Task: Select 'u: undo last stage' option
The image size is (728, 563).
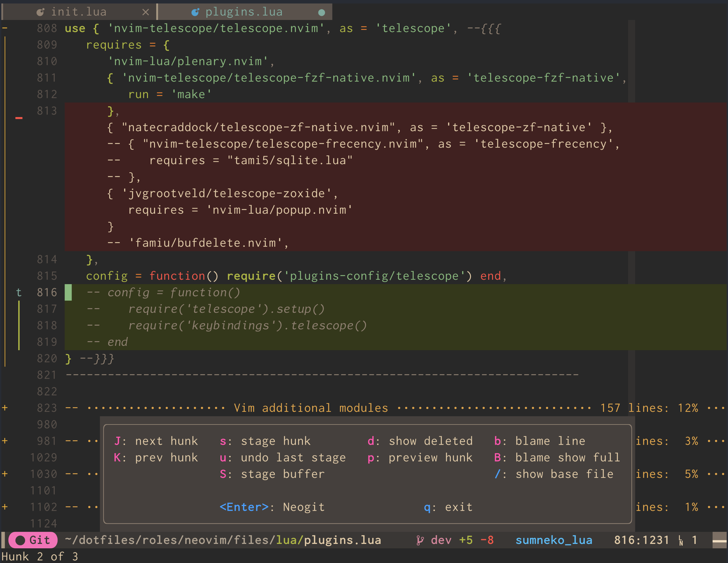Action: coord(283,457)
